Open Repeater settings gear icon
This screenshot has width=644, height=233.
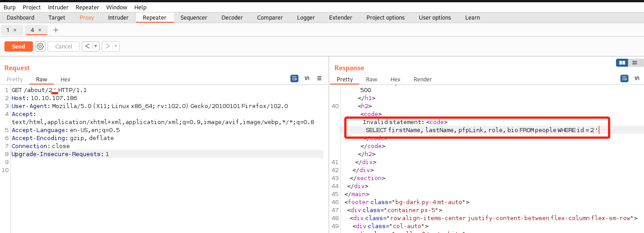40,46
